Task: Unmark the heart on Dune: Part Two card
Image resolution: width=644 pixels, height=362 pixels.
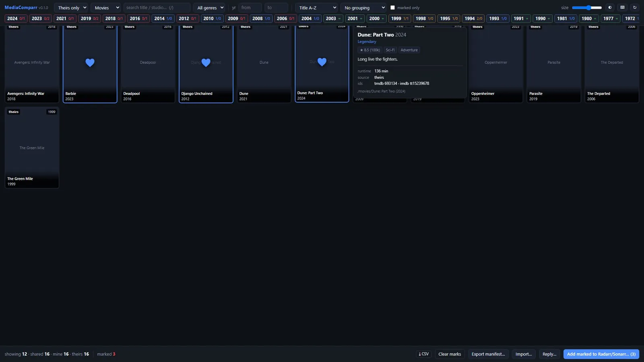Action: (322, 62)
